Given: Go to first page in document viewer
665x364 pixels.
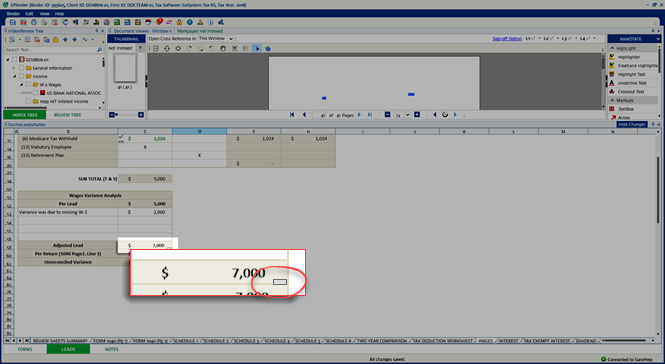Looking at the screenshot, I should pos(292,115).
